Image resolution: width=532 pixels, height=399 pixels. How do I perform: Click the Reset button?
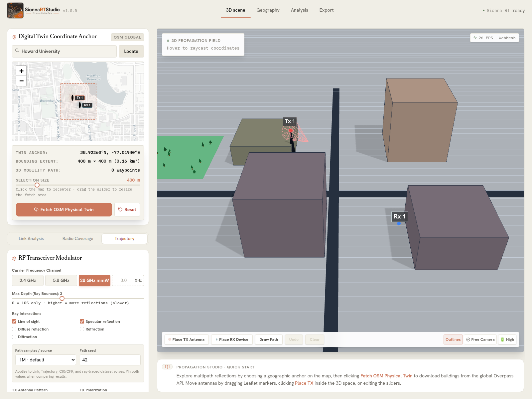(127, 209)
